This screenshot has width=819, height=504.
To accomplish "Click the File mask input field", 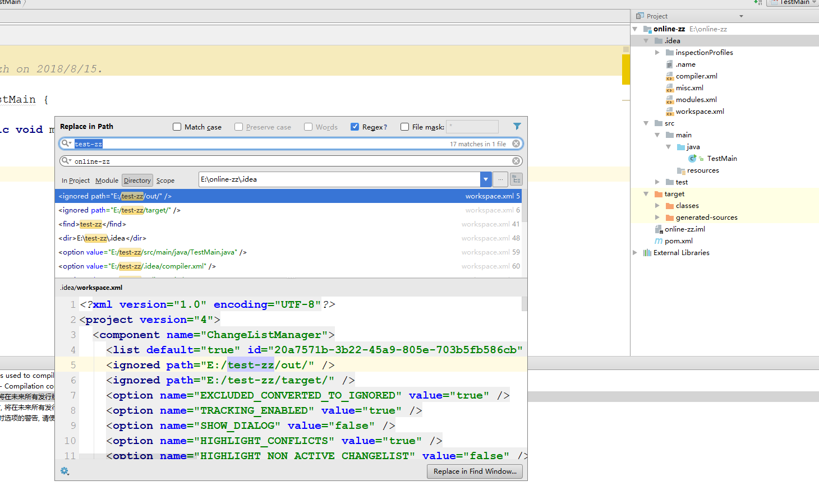I will point(472,127).
